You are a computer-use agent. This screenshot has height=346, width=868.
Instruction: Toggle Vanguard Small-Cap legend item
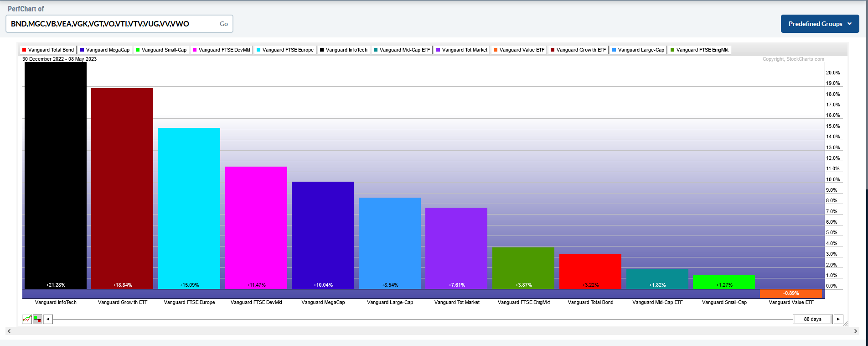161,50
